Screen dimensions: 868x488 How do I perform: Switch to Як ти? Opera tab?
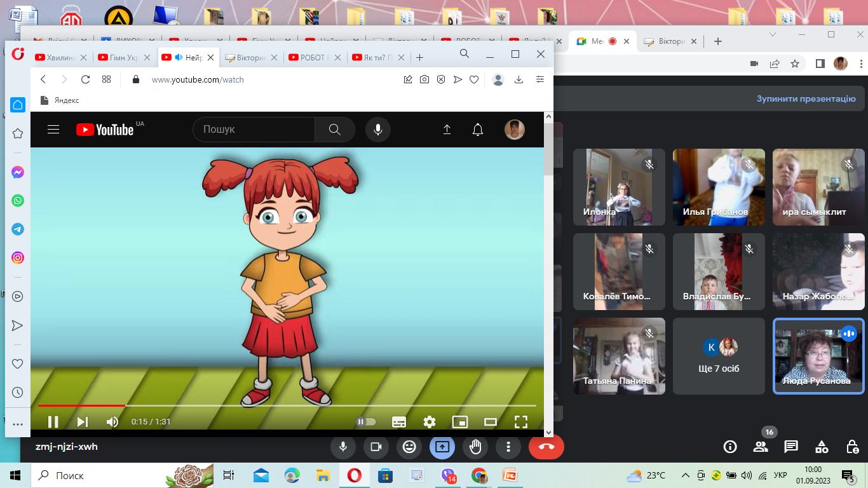pos(378,57)
